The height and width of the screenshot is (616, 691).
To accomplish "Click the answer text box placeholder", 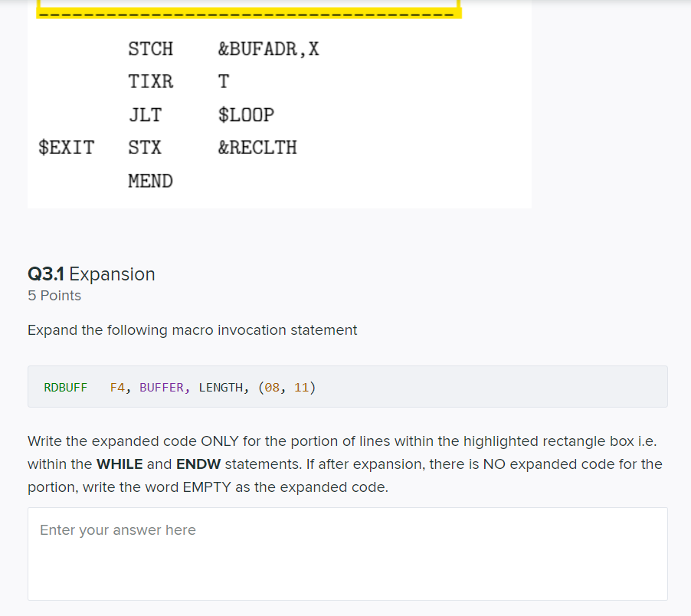I will pos(117,529).
